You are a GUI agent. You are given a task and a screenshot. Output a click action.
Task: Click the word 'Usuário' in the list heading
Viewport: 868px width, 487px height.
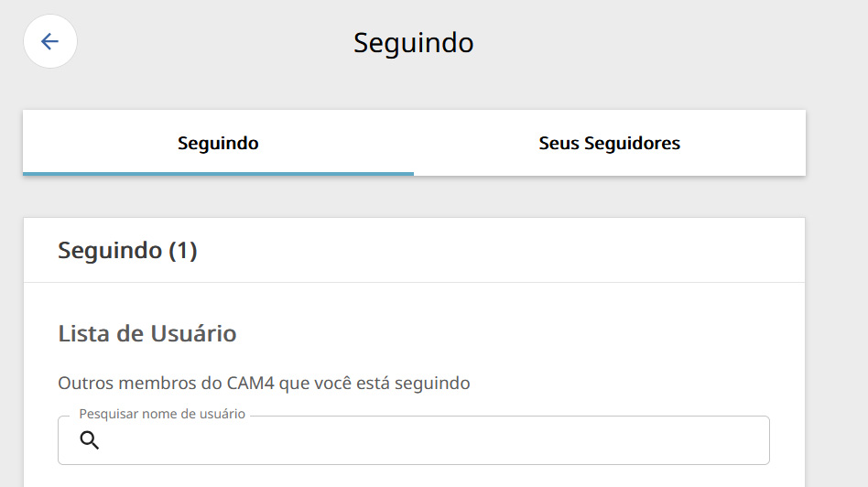[193, 334]
